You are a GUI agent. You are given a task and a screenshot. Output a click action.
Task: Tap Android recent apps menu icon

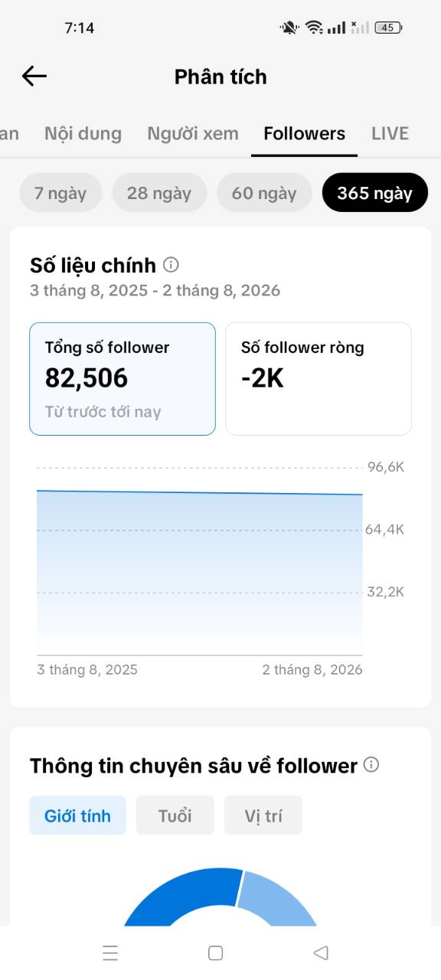click(x=110, y=952)
